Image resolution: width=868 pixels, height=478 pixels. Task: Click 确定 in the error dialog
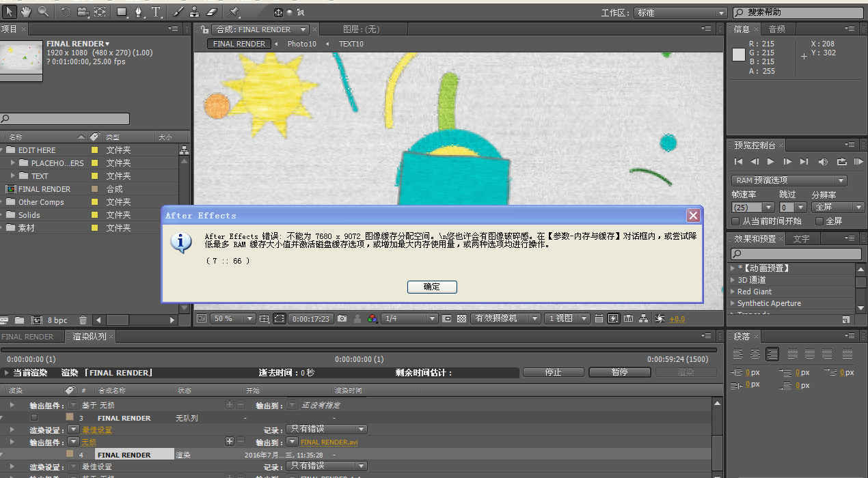click(432, 287)
